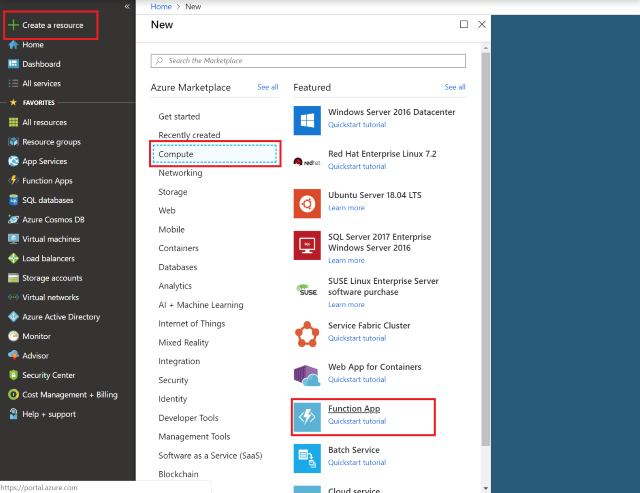Choose Compute marketplace category
This screenshot has height=493, width=640.
(x=215, y=154)
